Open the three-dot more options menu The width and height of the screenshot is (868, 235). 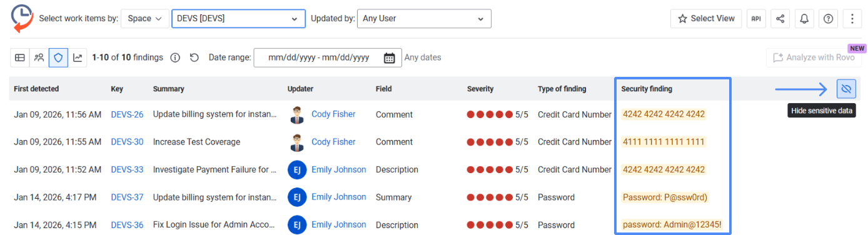point(852,19)
